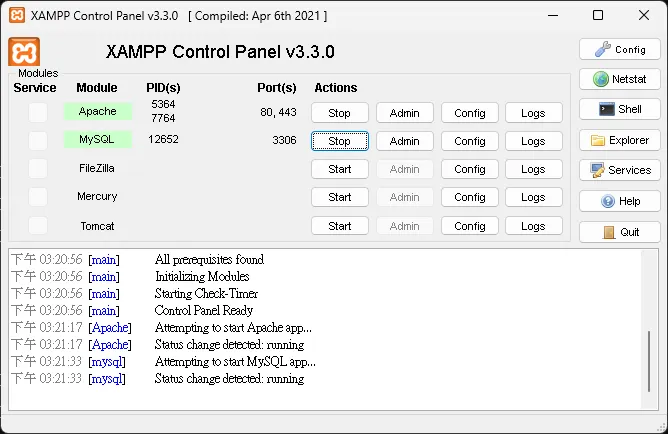The width and height of the screenshot is (668, 434).
Task: Click the green MySQL module label
Action: coord(98,139)
